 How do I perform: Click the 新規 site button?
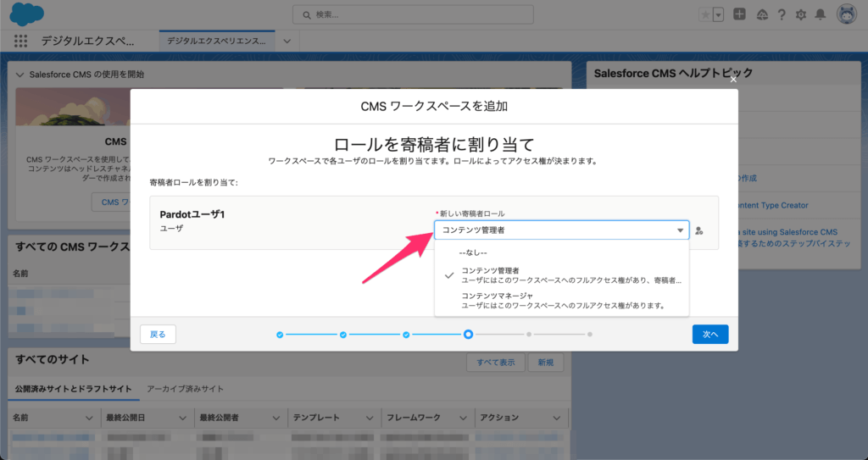[545, 363]
